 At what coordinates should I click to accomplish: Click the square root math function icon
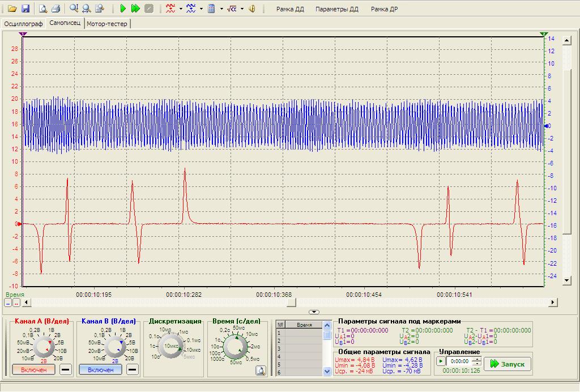(232, 8)
